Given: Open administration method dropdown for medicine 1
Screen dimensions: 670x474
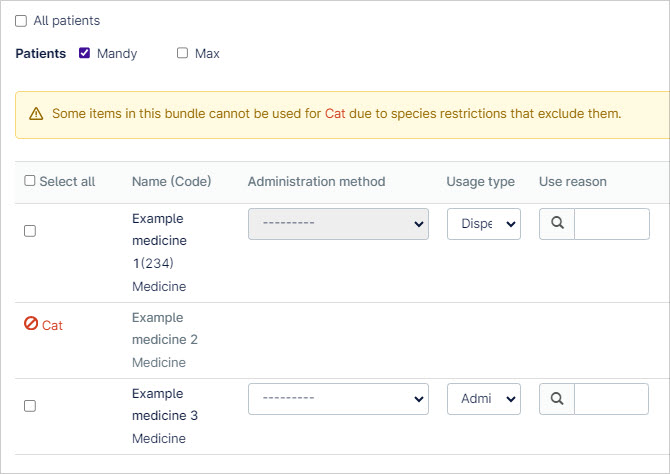Looking at the screenshot, I should (338, 224).
